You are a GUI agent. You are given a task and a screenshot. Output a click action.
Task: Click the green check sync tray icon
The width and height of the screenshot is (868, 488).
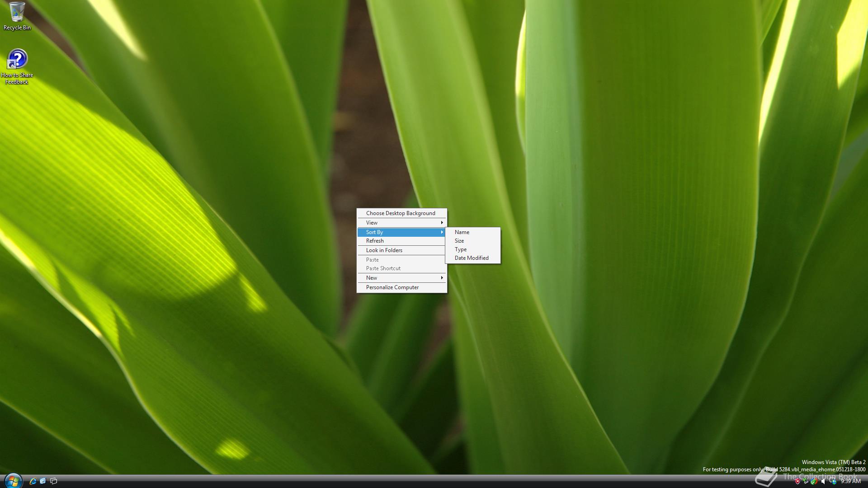coord(814,482)
